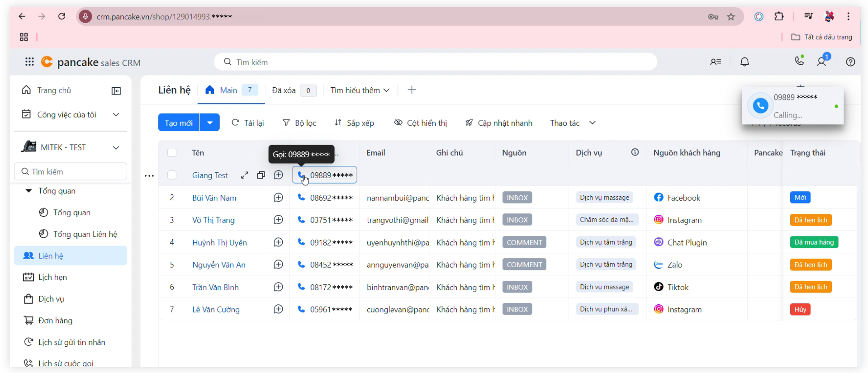Click add icon beside Võ Thị Trang
The height and width of the screenshot is (373, 868).
click(x=278, y=220)
